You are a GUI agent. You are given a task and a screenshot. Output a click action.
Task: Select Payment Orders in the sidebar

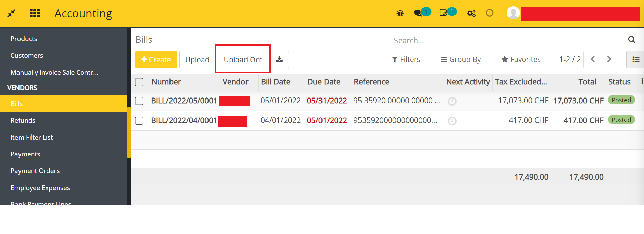[x=35, y=171]
